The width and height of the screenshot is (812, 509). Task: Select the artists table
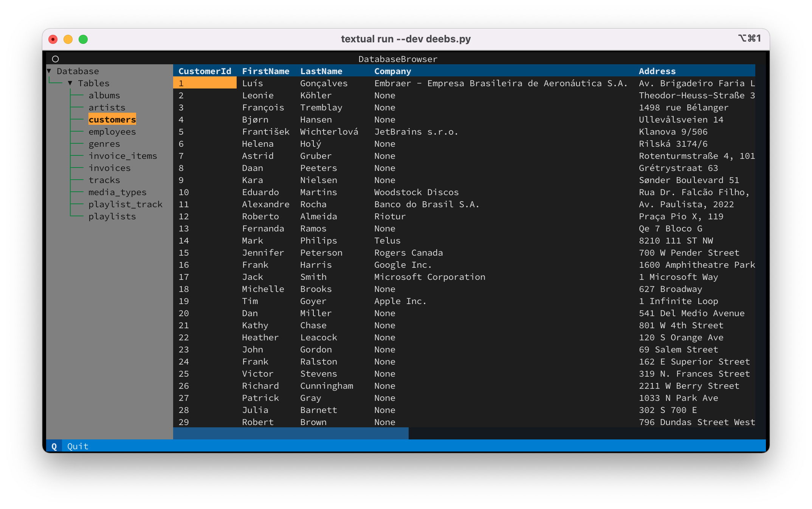[x=107, y=107]
